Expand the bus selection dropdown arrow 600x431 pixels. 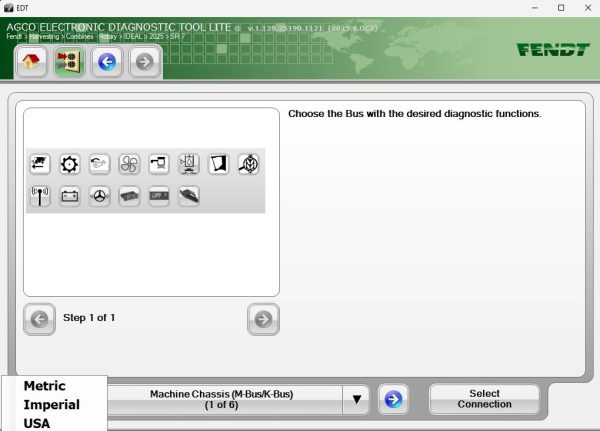tap(356, 400)
